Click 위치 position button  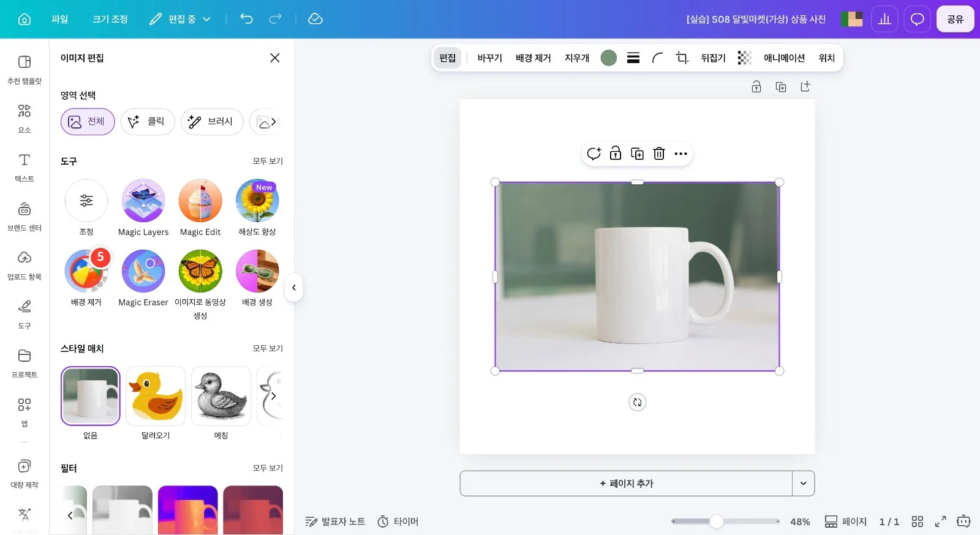(827, 58)
